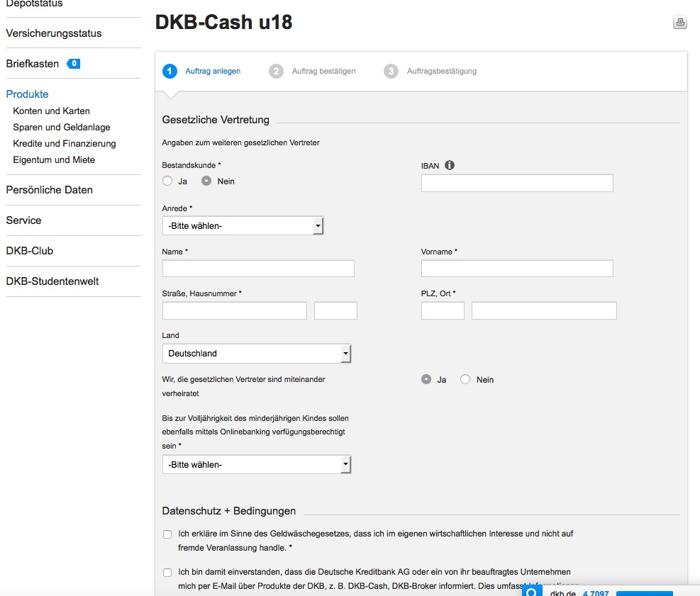This screenshot has width=700, height=596.
Task: Click the Datenschutz + Bedingungen section heading
Action: click(x=229, y=511)
